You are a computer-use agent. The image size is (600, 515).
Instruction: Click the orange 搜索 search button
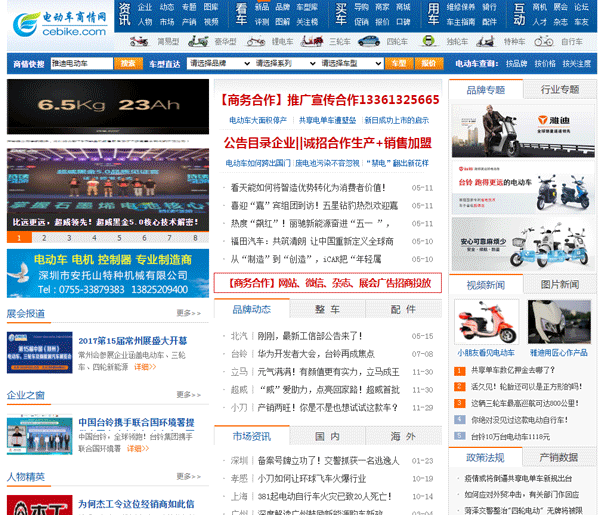(129, 64)
